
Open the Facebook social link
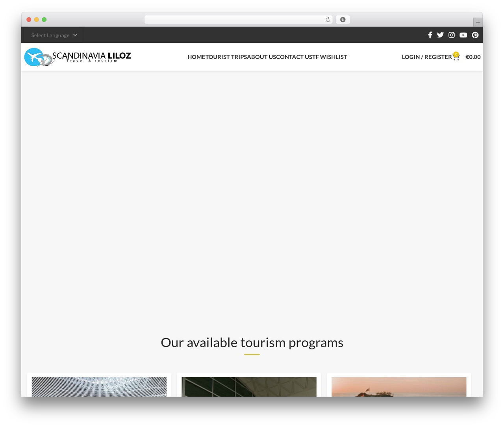tap(430, 35)
